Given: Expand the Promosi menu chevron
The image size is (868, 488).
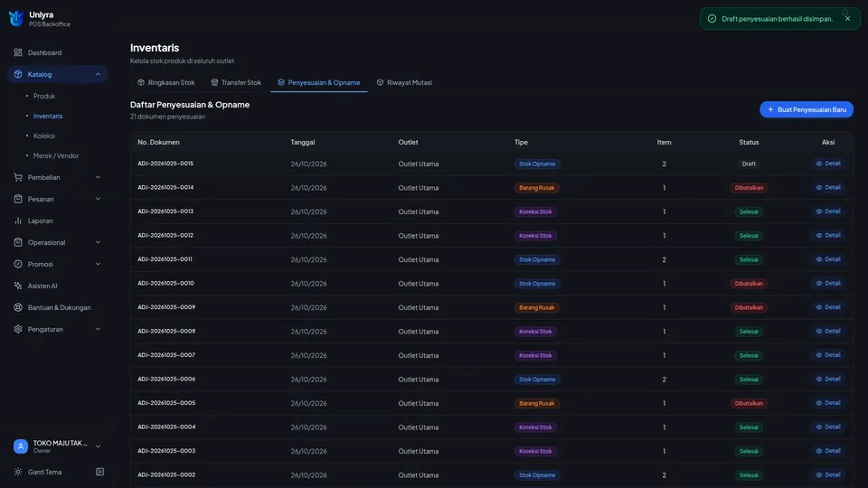Looking at the screenshot, I should (98, 264).
